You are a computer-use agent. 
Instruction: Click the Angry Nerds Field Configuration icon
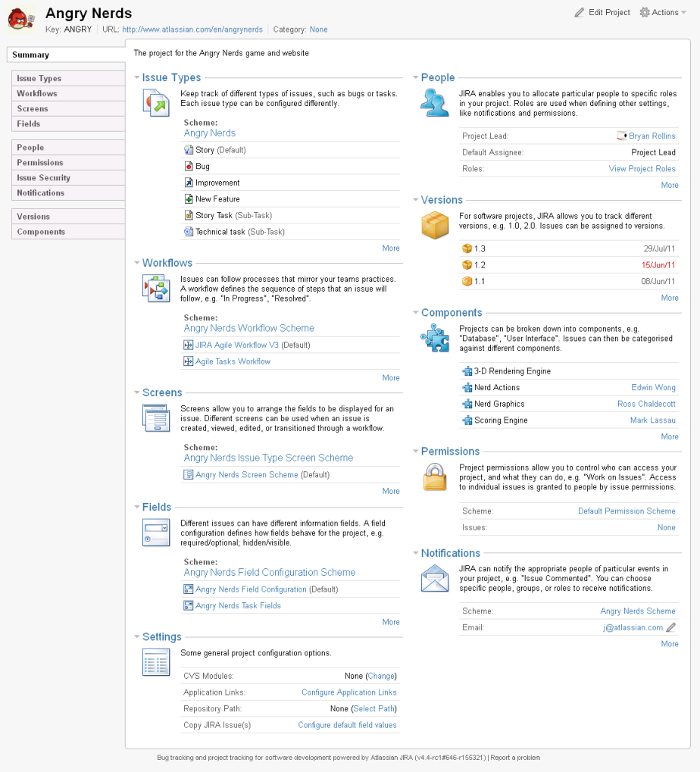(188, 589)
